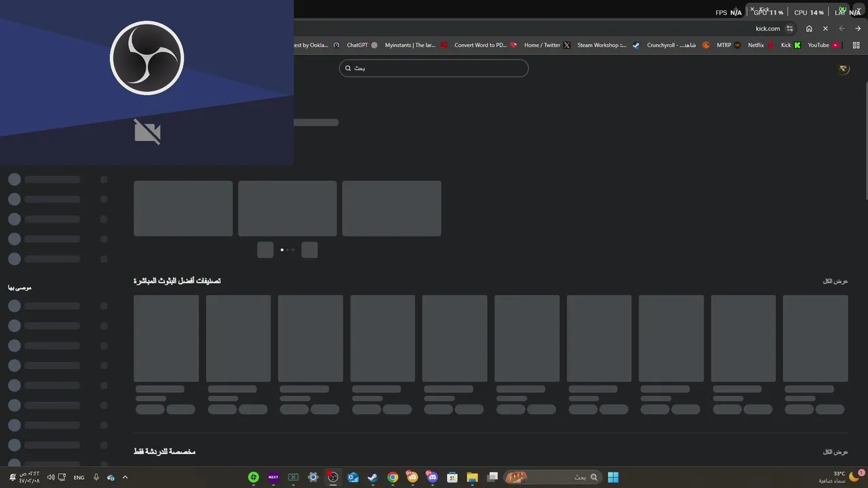Image resolution: width=868 pixels, height=488 pixels.
Task: Open the Crunchyroll bookmark
Action: coord(678,45)
